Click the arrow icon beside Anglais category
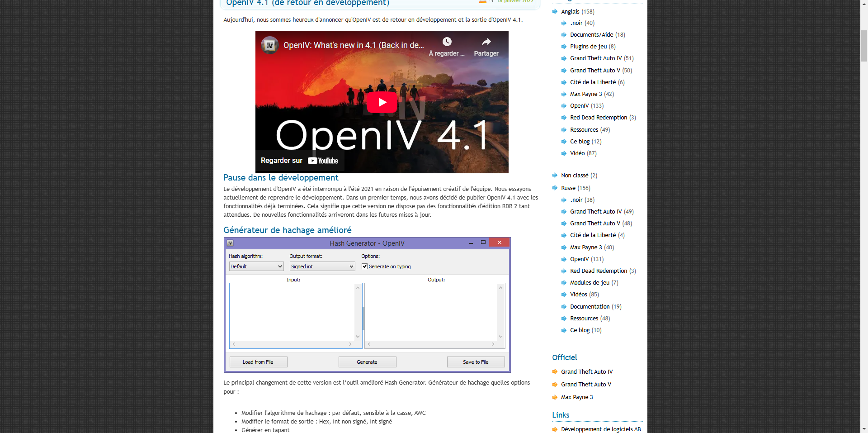The height and width of the screenshot is (433, 868). pos(555,11)
